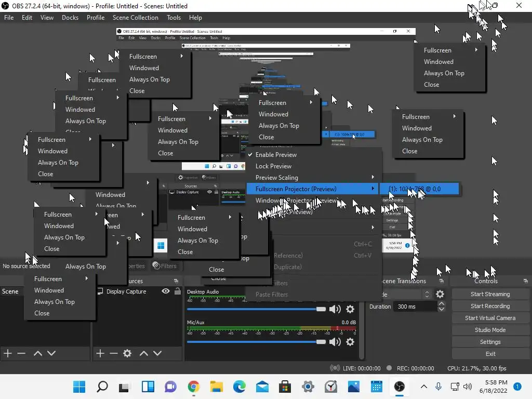Select display (1): 1024x768 @ 0,0

[419, 189]
